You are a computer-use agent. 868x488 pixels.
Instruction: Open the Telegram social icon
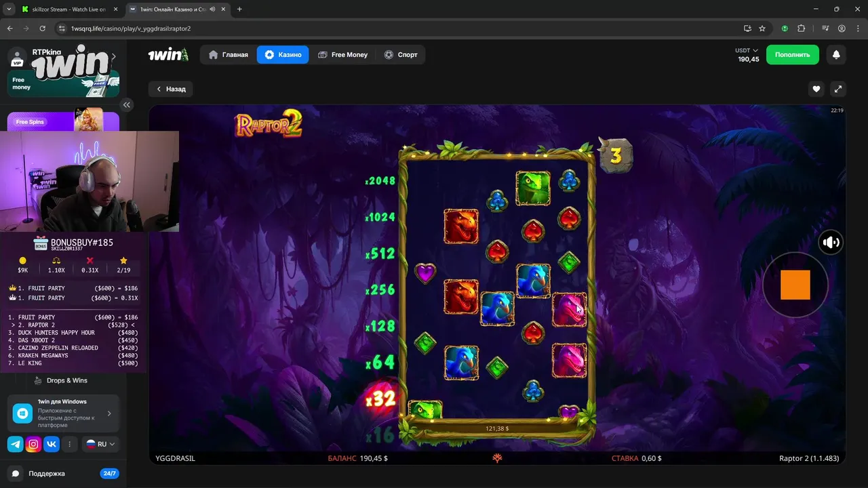[x=15, y=444]
